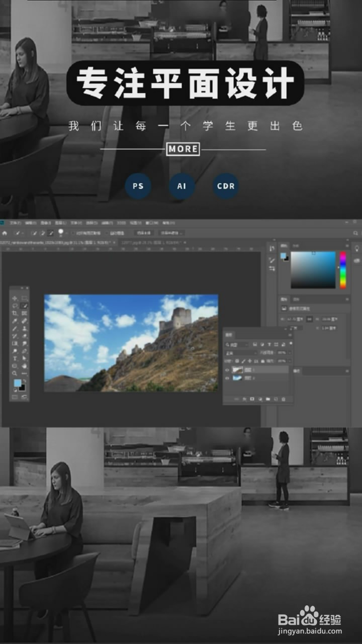Click the new group folder icon
Viewport: 362px width, 644px height.
coord(268,399)
